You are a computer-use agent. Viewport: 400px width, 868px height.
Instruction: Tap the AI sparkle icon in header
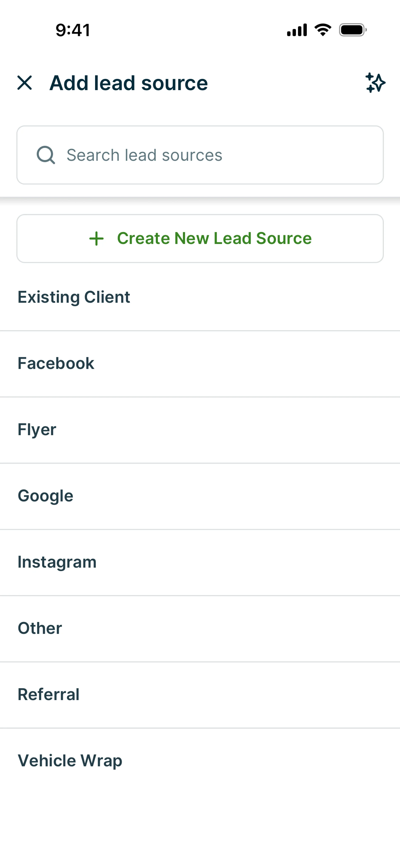coord(375,83)
